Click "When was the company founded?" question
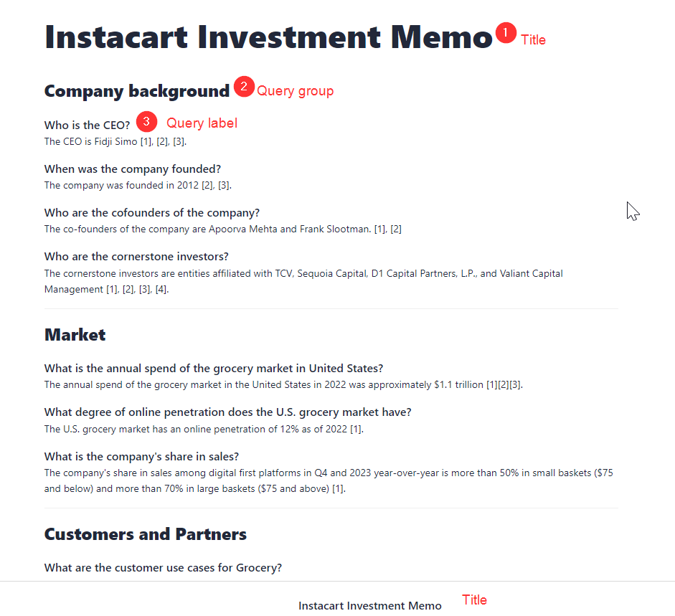This screenshot has height=616, width=675. [x=133, y=169]
